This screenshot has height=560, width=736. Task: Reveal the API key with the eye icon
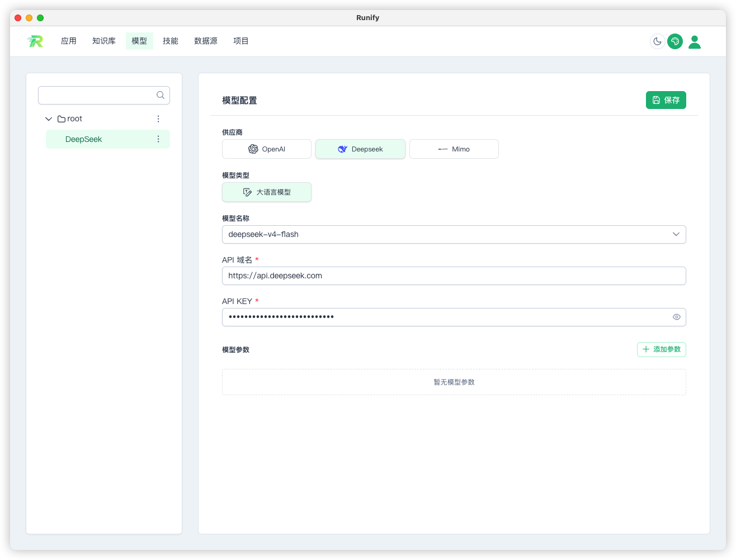[x=677, y=317]
